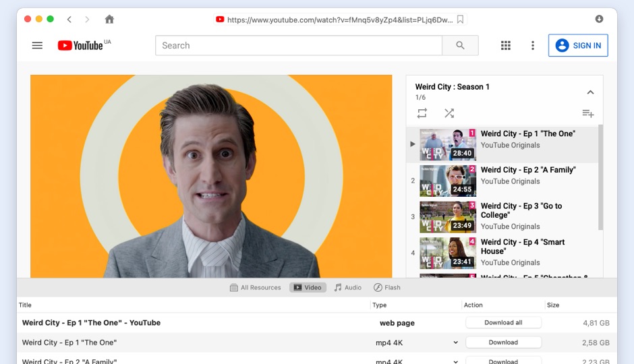Save playlist with the add-to-list icon
The image size is (634, 364).
coord(588,113)
